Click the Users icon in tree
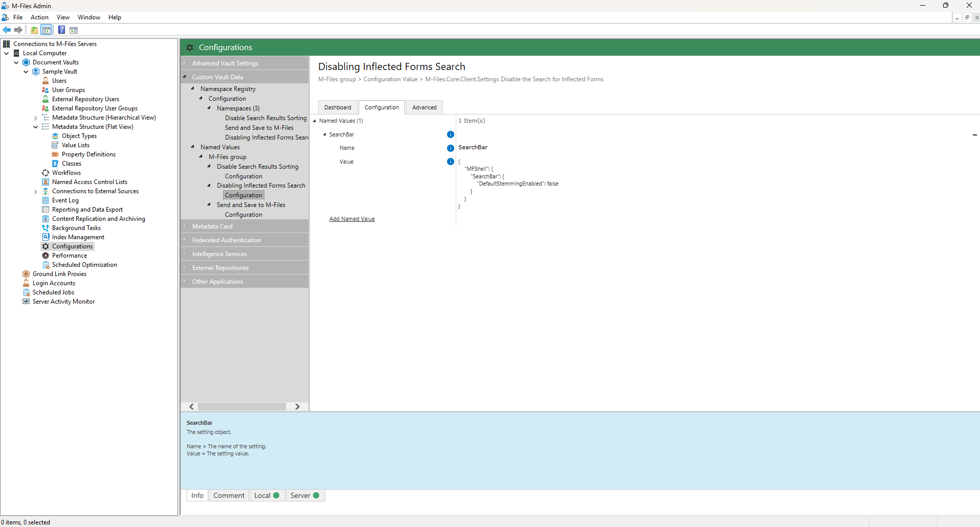This screenshot has width=980, height=527. pos(46,81)
